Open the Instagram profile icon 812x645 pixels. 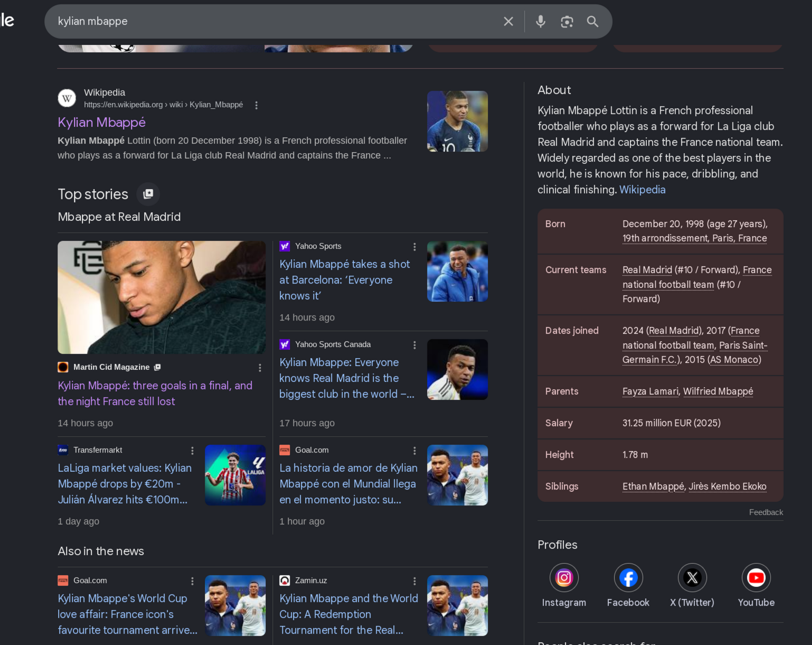click(564, 578)
